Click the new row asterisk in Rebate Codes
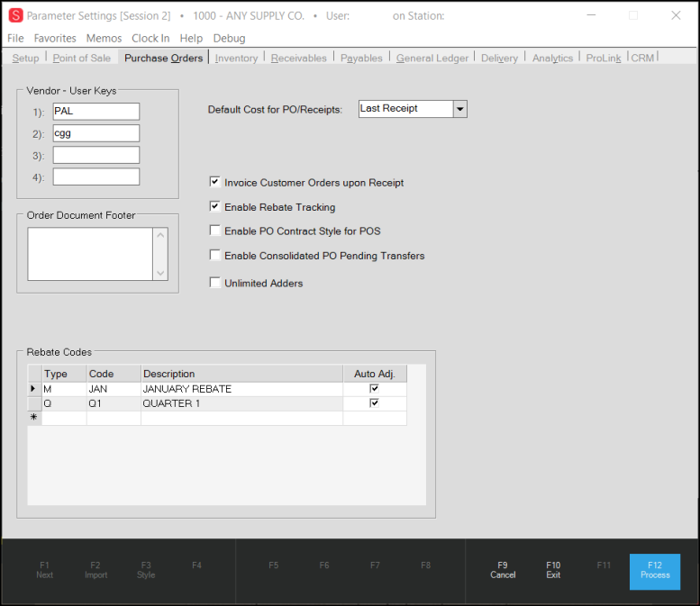 (34, 418)
